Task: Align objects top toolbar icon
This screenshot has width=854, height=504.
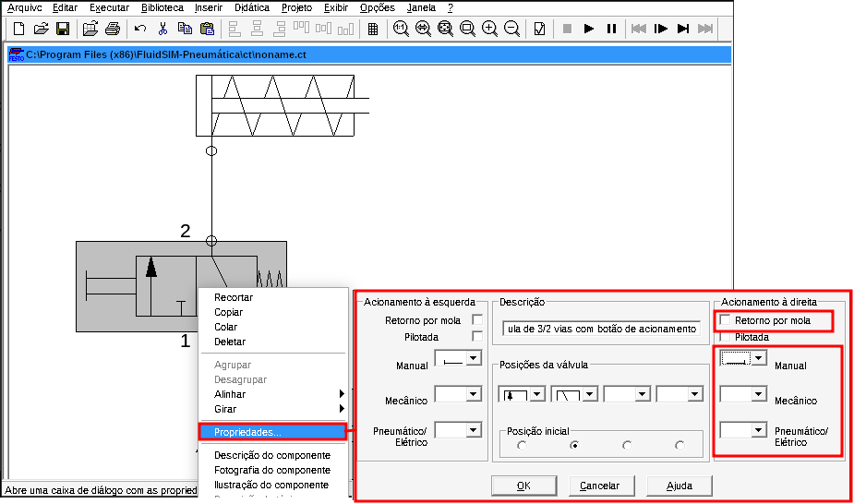Action: (301, 29)
